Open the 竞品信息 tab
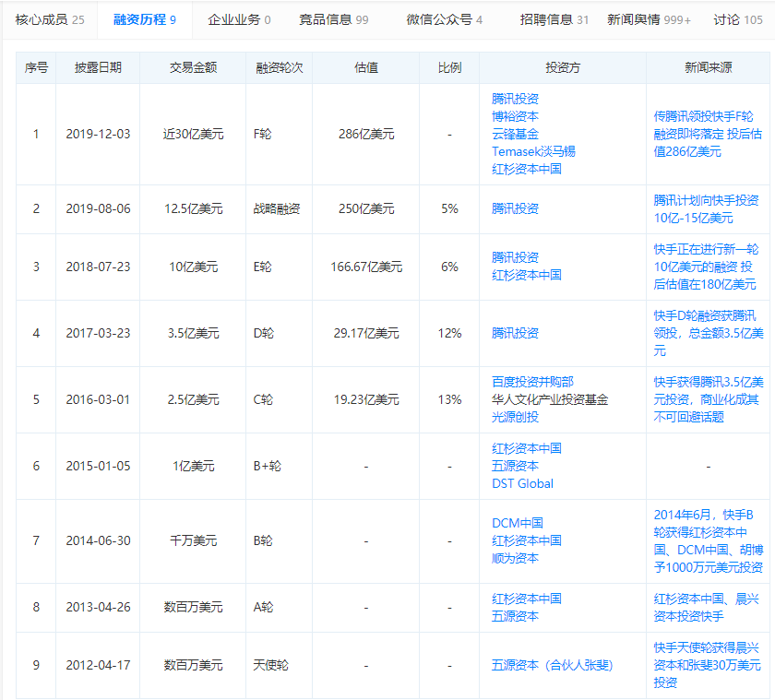Image resolution: width=775 pixels, height=700 pixels. pos(334,19)
